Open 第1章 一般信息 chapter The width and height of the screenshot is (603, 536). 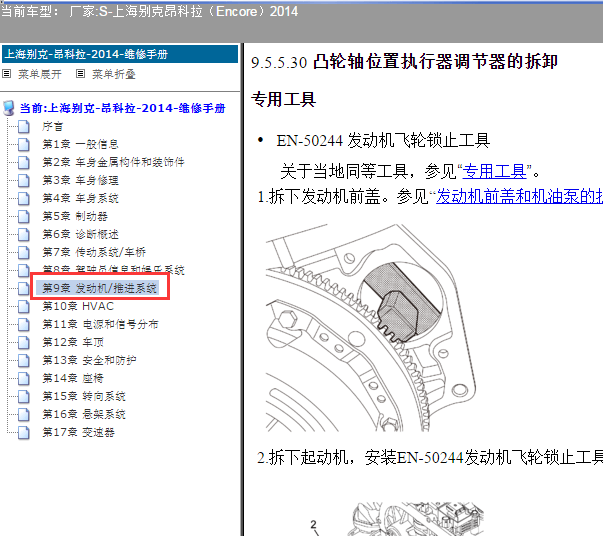(x=80, y=144)
